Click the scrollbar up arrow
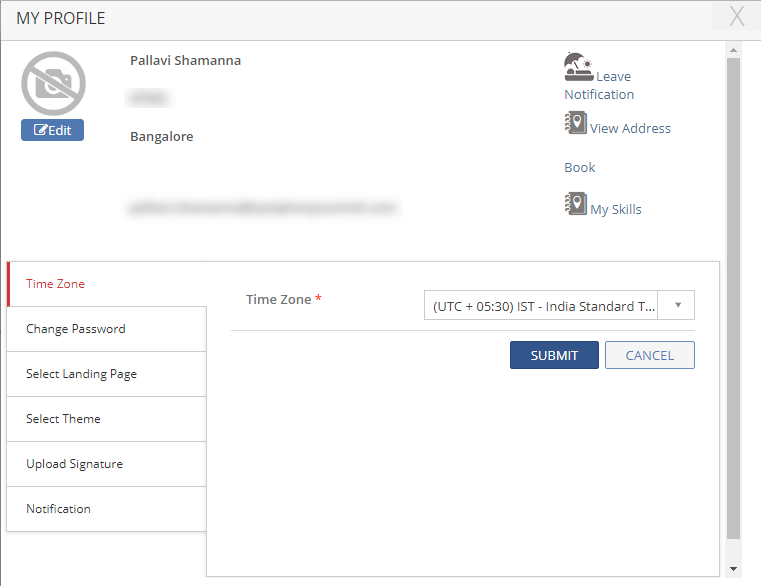761x586 pixels. [x=733, y=49]
